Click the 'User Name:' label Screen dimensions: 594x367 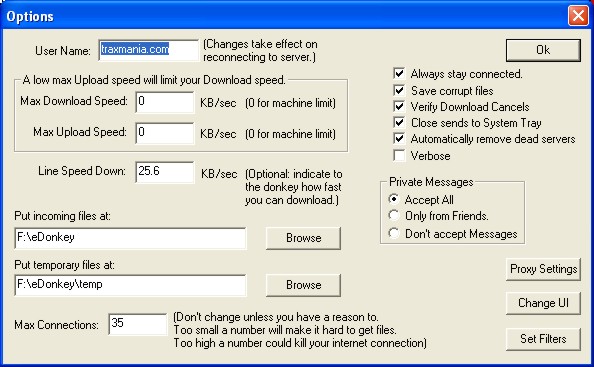(x=63, y=51)
